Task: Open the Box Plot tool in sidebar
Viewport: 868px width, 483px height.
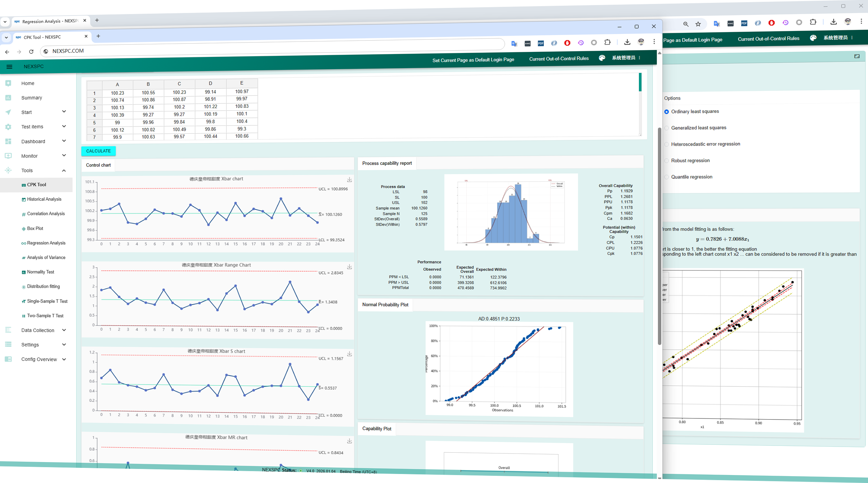Action: (36, 228)
